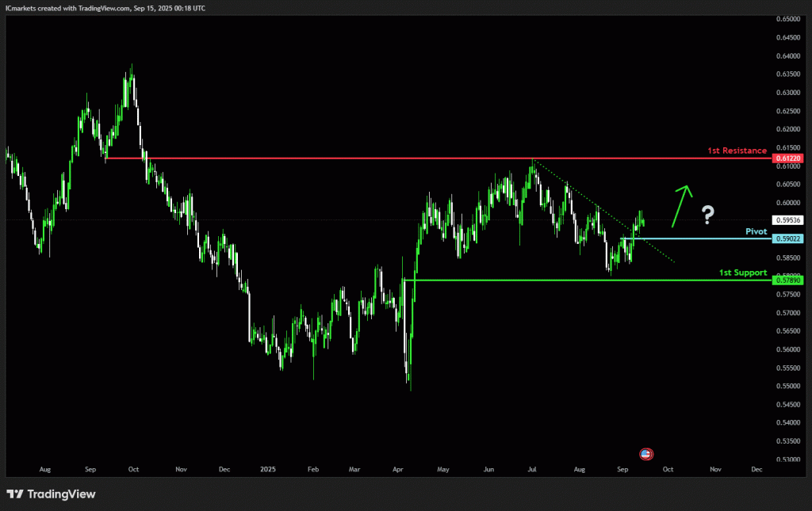
Task: Click the green 0.57890 support price tag
Action: pyautogui.click(x=787, y=280)
